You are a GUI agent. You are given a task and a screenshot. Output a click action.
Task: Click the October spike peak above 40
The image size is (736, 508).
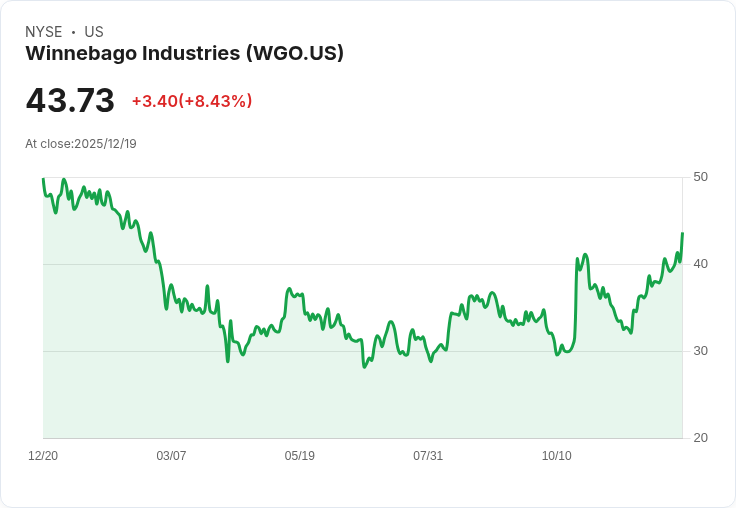pos(585,254)
